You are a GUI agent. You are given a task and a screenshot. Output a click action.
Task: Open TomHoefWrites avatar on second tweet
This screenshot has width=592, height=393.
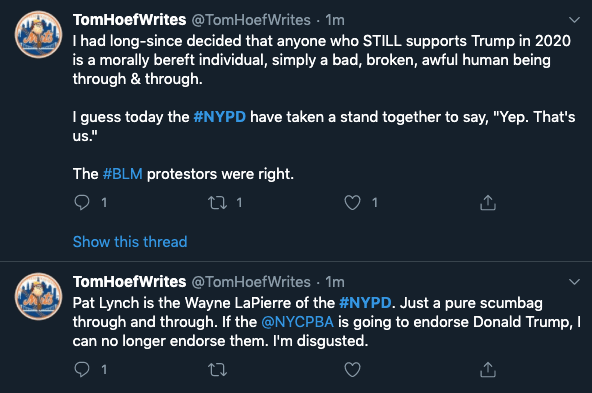[39, 296]
